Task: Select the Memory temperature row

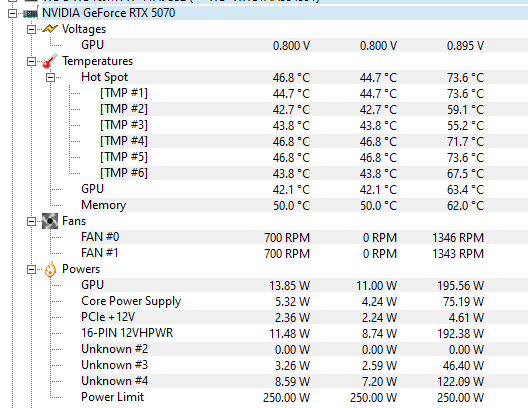Action: pyautogui.click(x=304, y=205)
